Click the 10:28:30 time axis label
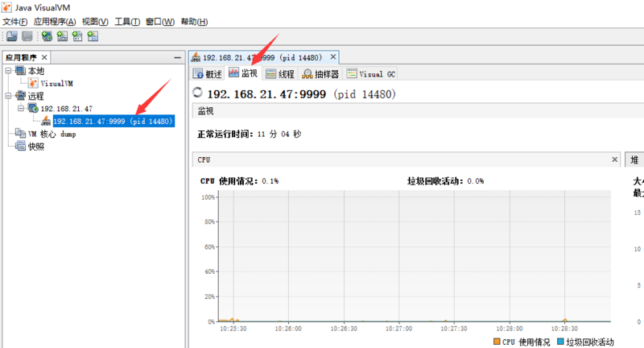The height and width of the screenshot is (348, 644). pos(564,329)
